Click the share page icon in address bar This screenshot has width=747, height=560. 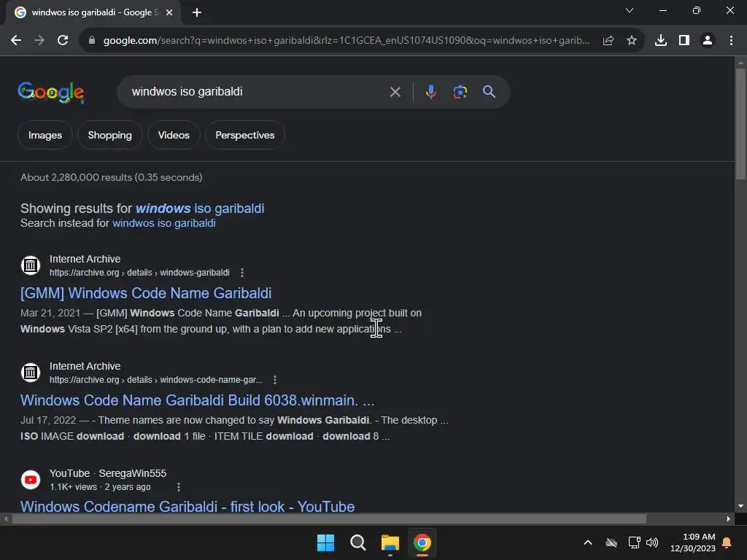pos(608,41)
